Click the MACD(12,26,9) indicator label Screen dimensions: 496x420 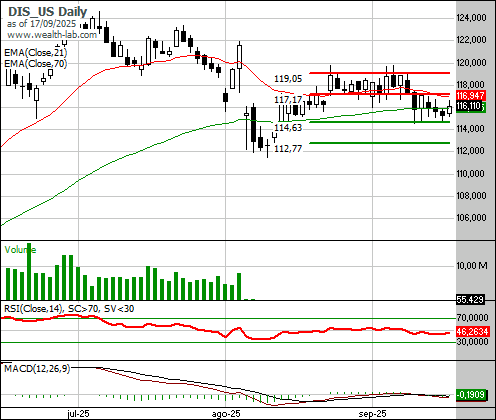37,369
